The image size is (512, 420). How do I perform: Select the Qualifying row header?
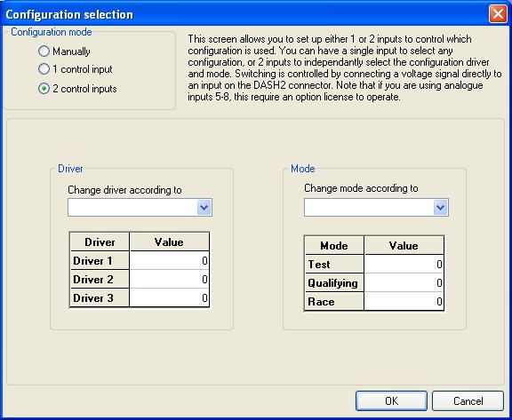point(334,282)
